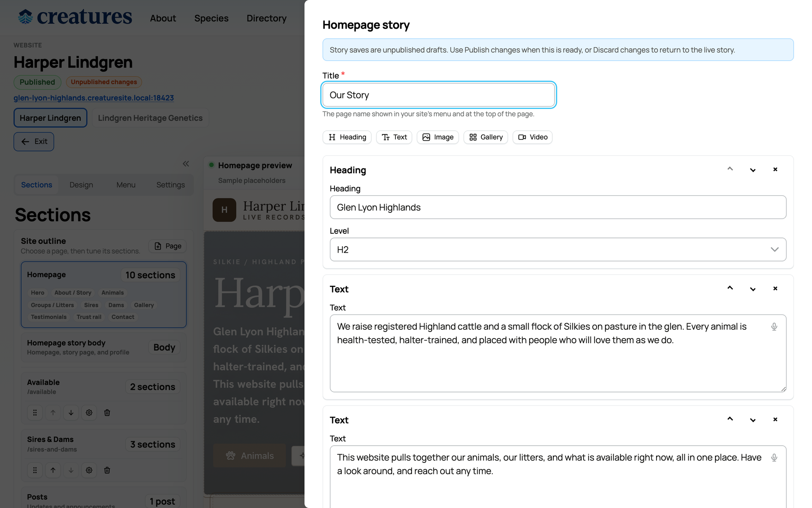Screen dimensions: 812x508
Task: Remove the second Text block
Action: pos(775,420)
